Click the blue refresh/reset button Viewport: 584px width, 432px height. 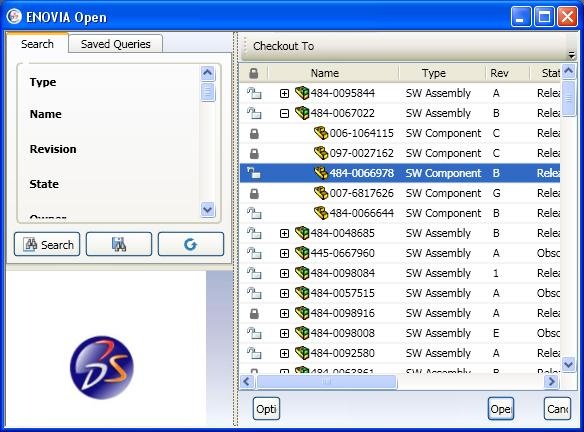click(191, 244)
